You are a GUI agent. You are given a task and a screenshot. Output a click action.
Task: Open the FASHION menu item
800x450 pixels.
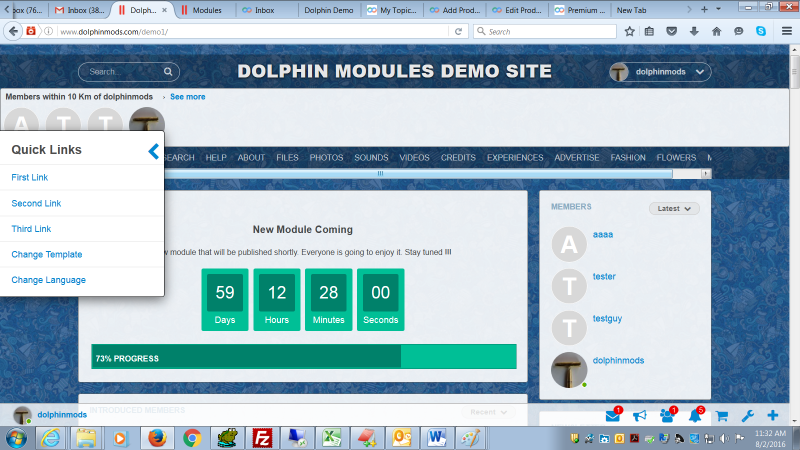point(628,158)
